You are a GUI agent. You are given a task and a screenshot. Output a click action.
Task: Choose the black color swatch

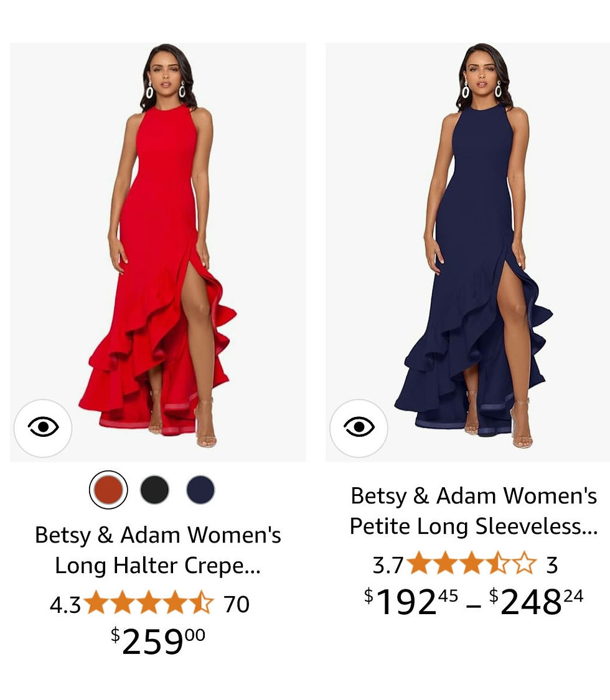point(154,490)
